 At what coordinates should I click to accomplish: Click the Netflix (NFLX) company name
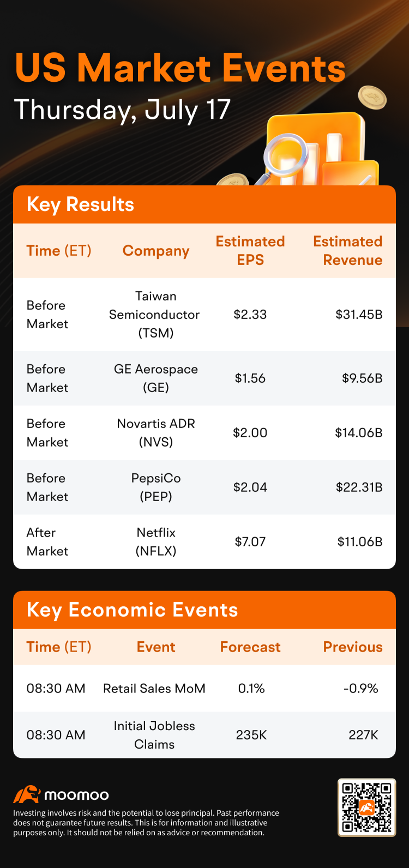[156, 542]
